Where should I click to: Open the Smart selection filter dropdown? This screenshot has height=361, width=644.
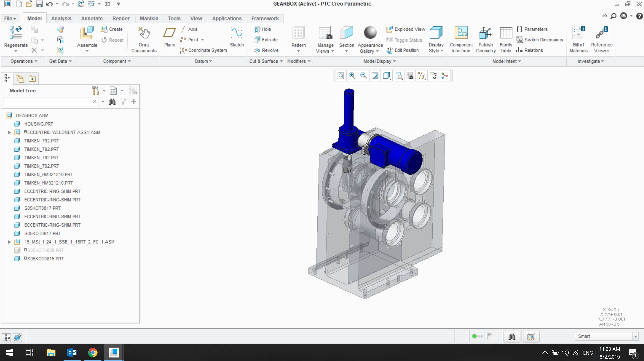pos(636,337)
